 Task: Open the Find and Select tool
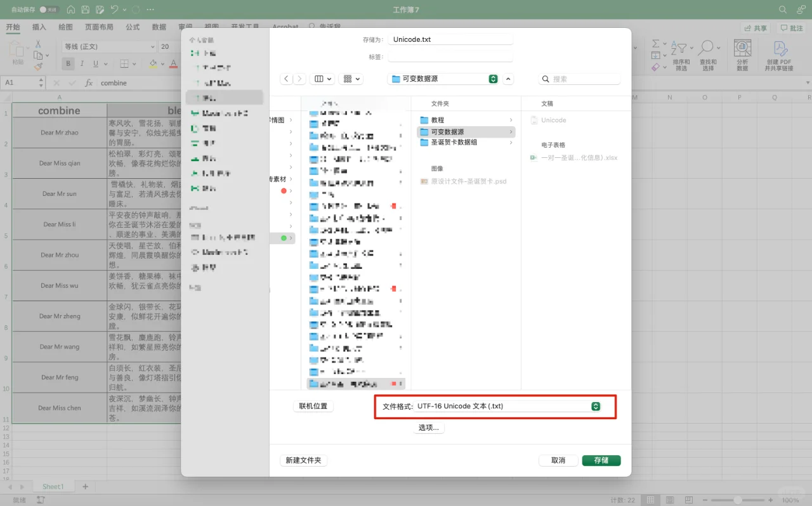point(709,55)
